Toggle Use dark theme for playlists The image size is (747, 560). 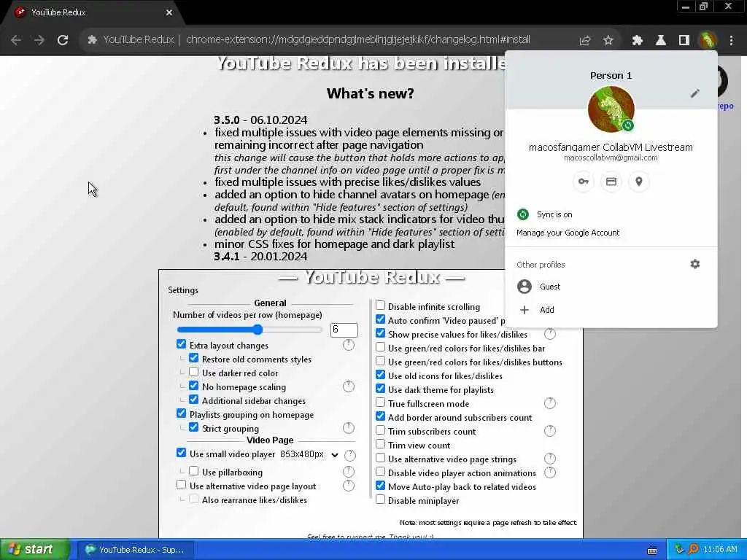click(x=380, y=389)
